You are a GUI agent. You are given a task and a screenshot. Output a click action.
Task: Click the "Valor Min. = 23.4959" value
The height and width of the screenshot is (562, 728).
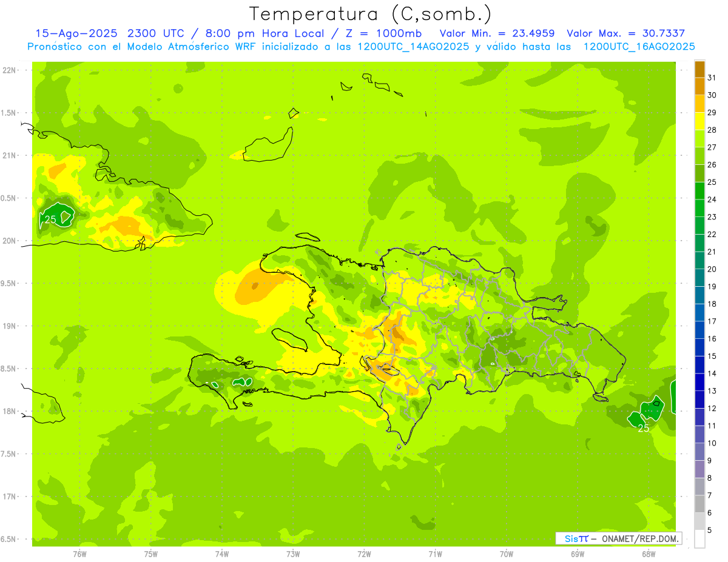pyautogui.click(x=497, y=33)
